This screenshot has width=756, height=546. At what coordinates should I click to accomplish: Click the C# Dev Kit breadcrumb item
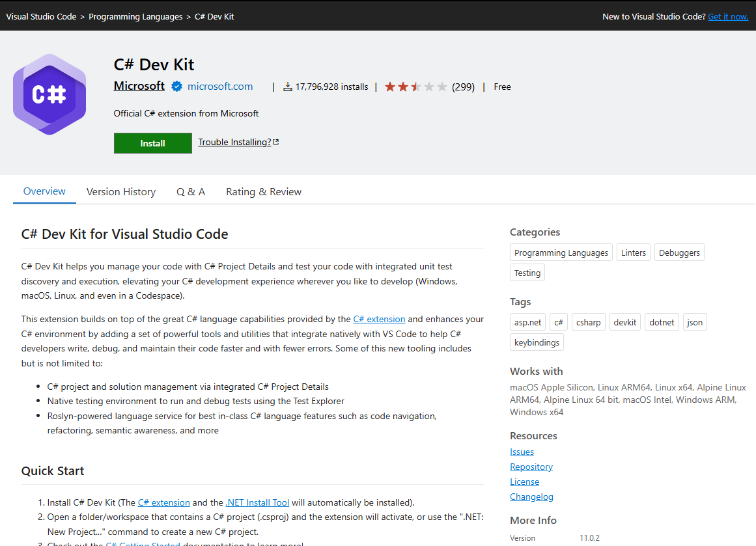point(214,16)
